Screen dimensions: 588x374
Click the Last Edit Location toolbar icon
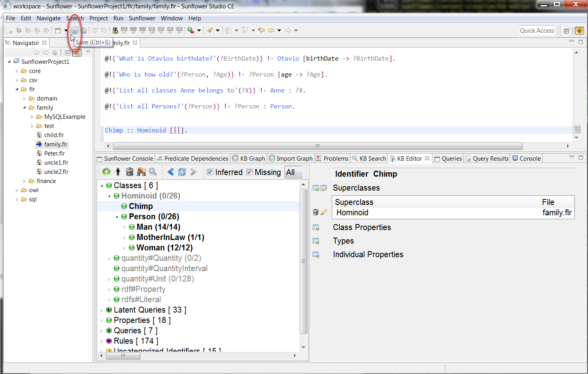[261, 30]
